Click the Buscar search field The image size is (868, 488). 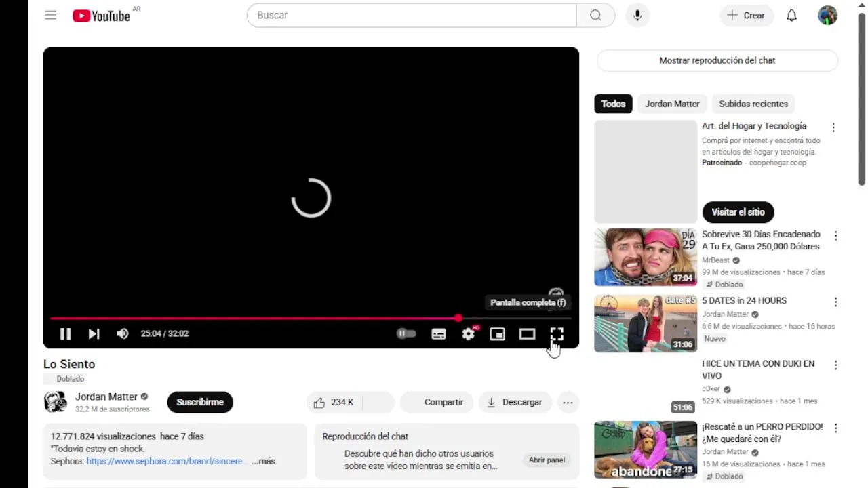click(x=412, y=15)
